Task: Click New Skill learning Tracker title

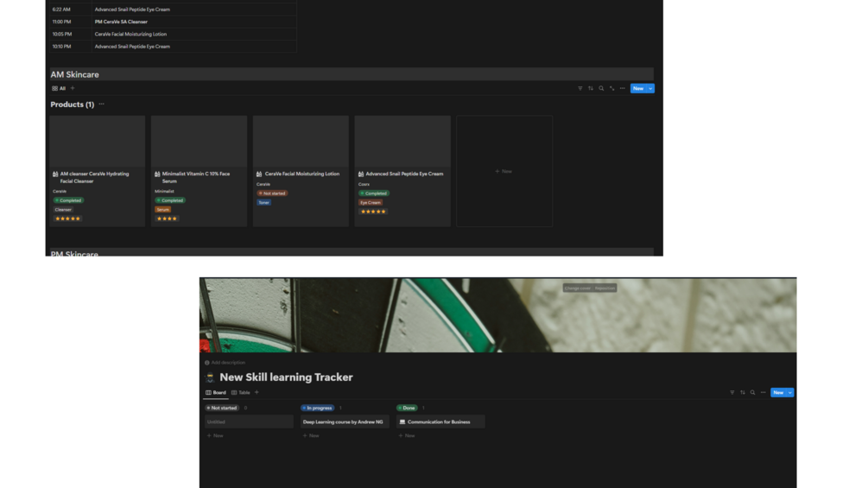Action: pyautogui.click(x=286, y=377)
